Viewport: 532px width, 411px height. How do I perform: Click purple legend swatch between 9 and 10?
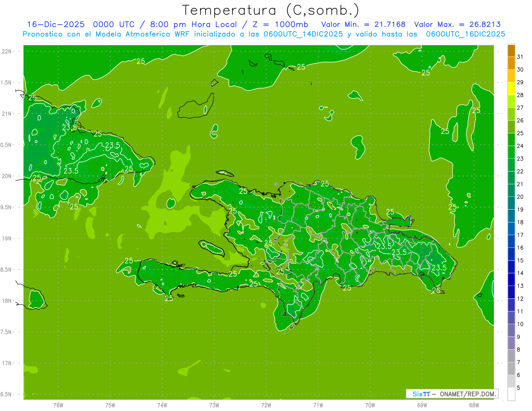point(511,330)
